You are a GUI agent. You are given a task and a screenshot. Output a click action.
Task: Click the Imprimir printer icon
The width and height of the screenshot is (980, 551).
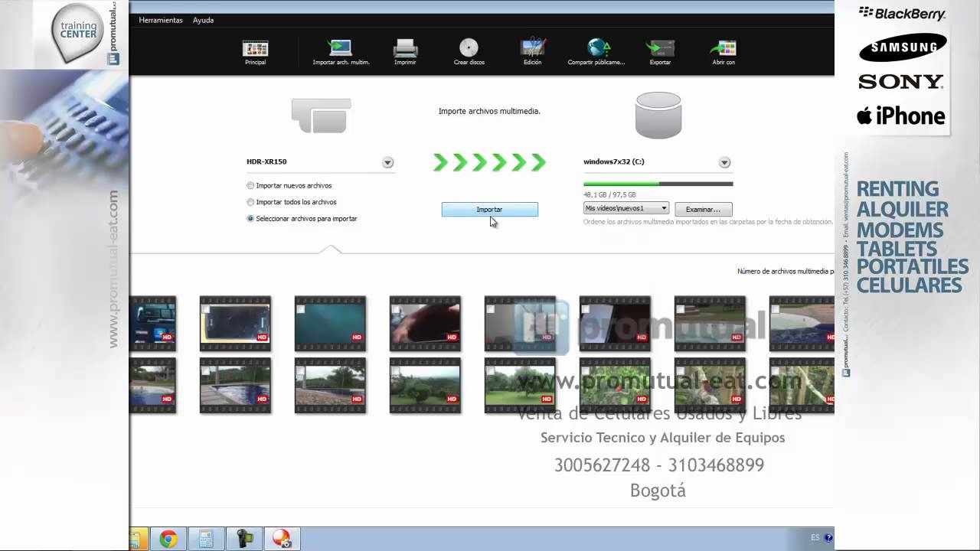[405, 52]
